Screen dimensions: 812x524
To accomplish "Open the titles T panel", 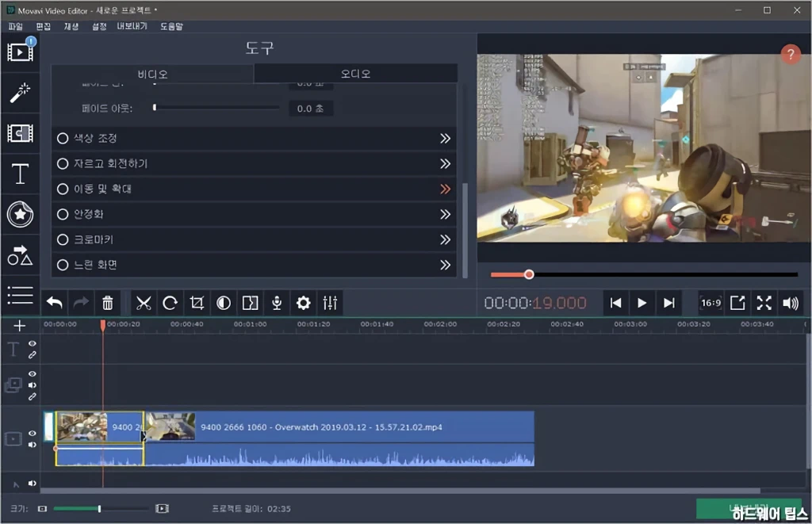I will 20,174.
